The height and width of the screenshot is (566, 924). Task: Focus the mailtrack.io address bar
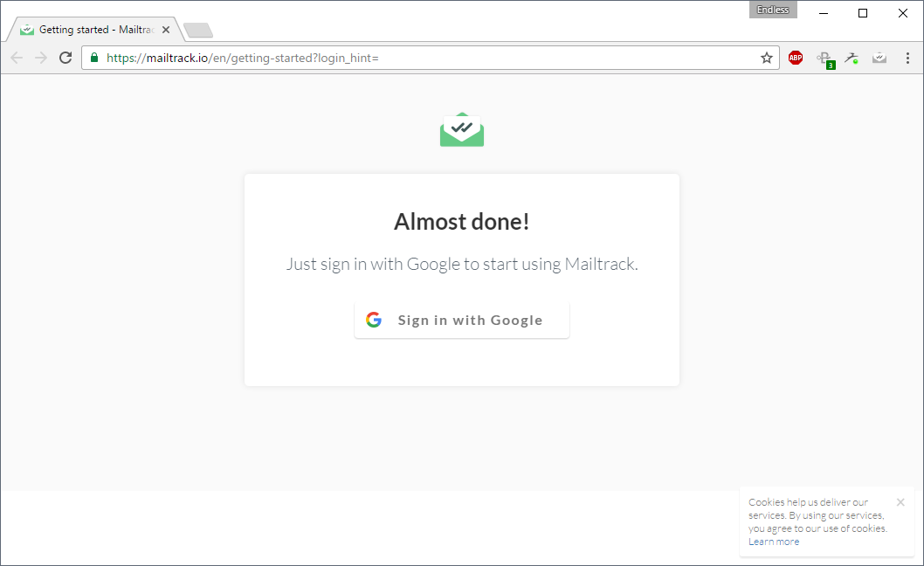click(x=431, y=58)
